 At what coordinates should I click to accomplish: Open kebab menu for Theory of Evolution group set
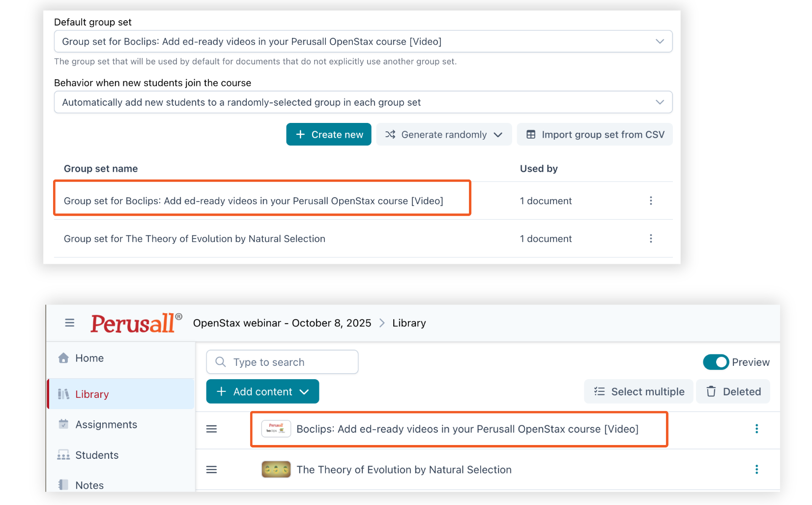click(x=651, y=238)
